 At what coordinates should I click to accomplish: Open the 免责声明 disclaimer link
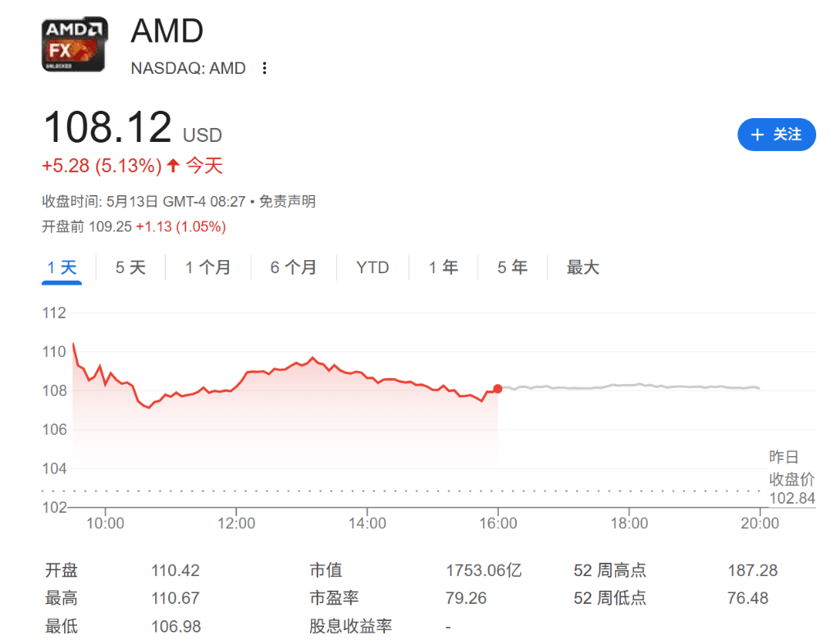tap(287, 202)
